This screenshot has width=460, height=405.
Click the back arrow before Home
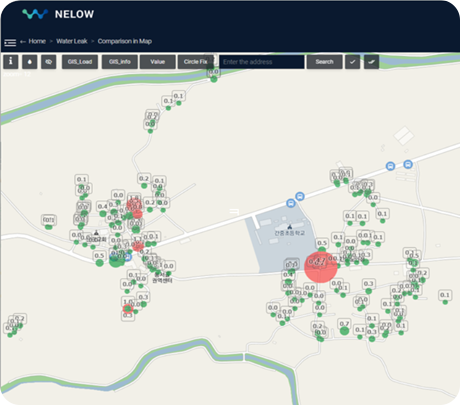pyautogui.click(x=23, y=42)
